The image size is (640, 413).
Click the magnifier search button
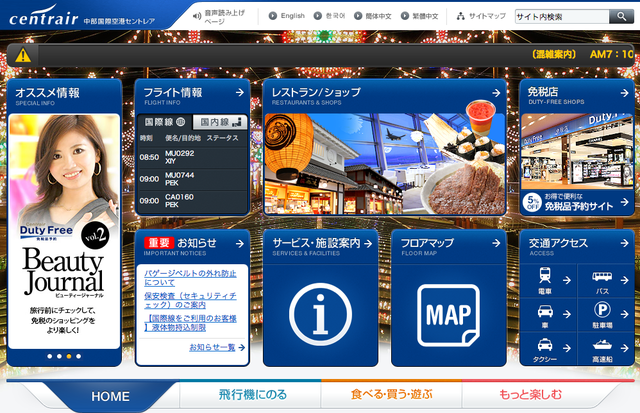[x=621, y=16]
